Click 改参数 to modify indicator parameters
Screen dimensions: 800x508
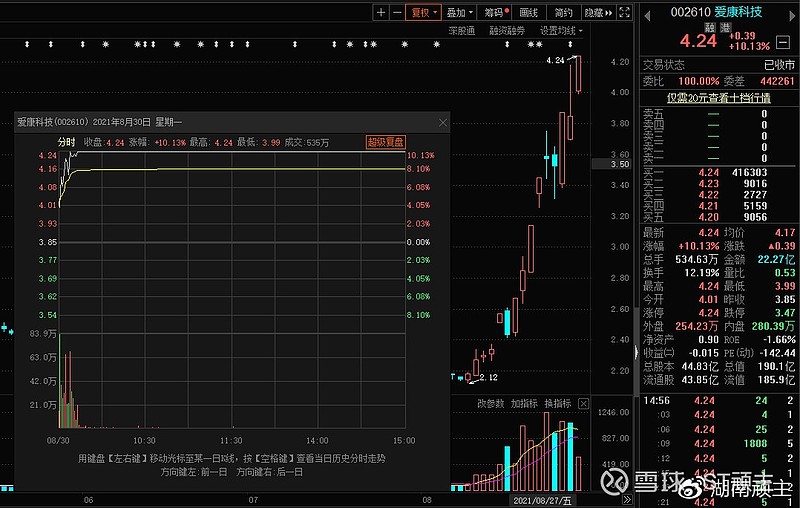pyautogui.click(x=490, y=403)
